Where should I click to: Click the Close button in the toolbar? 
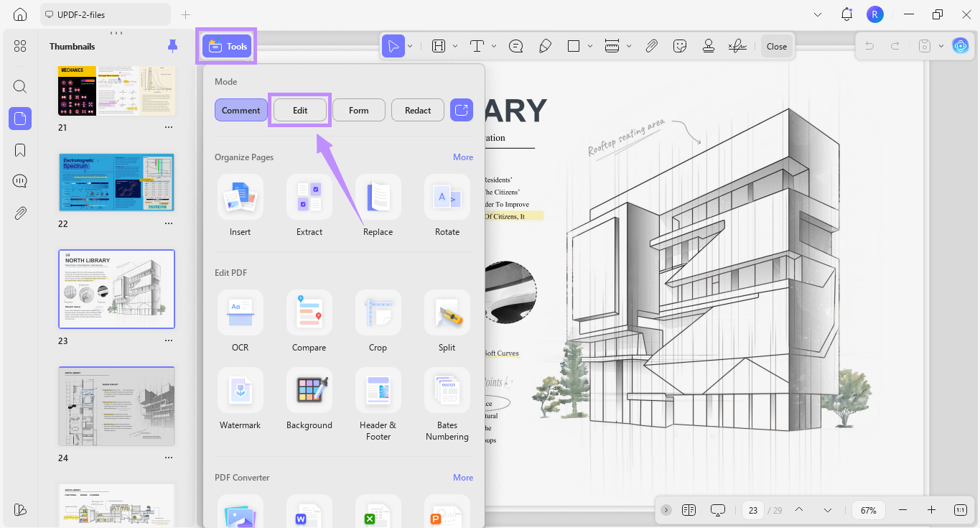776,45
